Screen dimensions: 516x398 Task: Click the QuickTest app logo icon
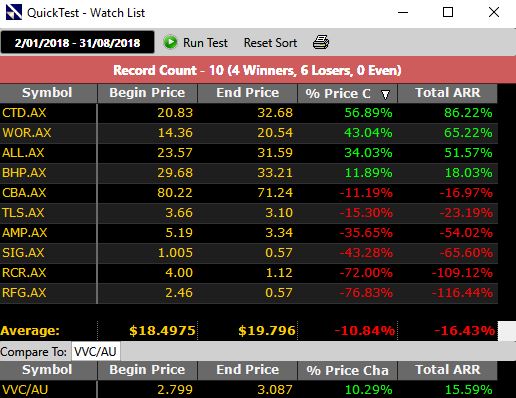(x=14, y=12)
